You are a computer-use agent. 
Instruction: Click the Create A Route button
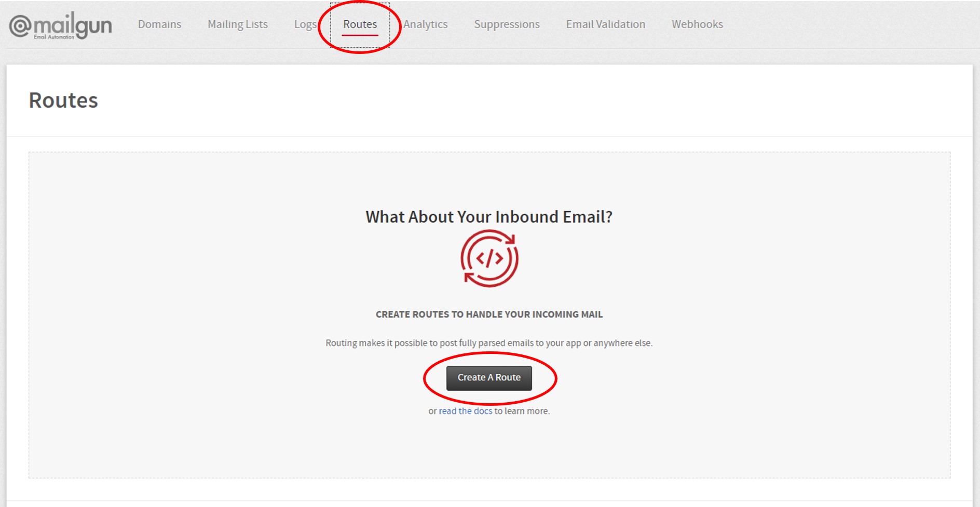489,378
